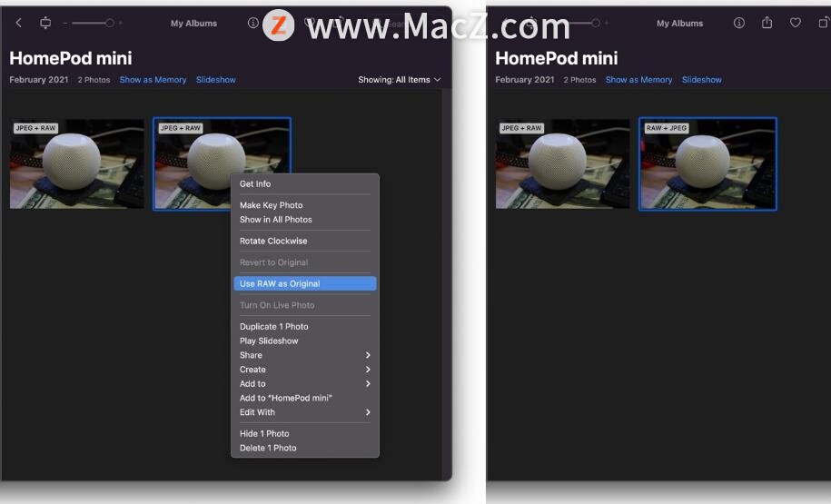This screenshot has width=831, height=504.
Task: Expand Share submenu
Action: pos(305,355)
